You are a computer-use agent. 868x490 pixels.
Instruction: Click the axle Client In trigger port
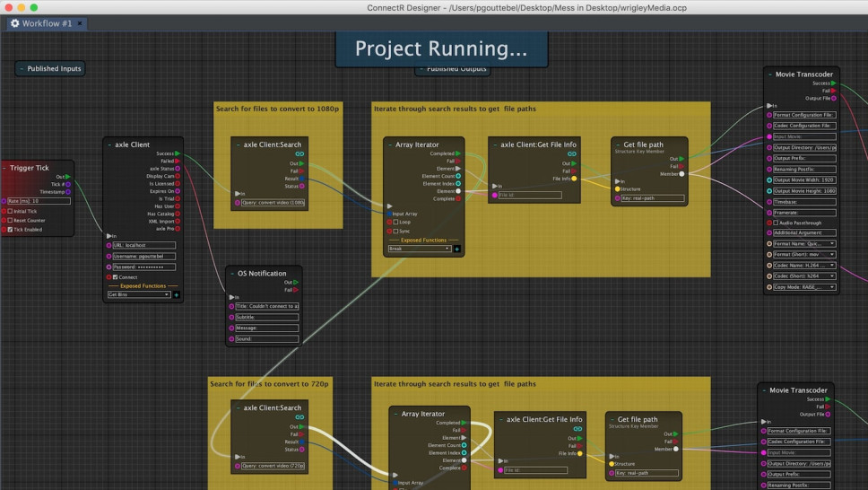(x=109, y=236)
